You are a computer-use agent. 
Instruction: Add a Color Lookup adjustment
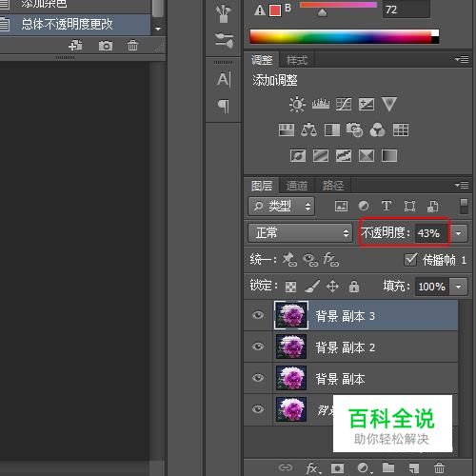[x=401, y=130]
